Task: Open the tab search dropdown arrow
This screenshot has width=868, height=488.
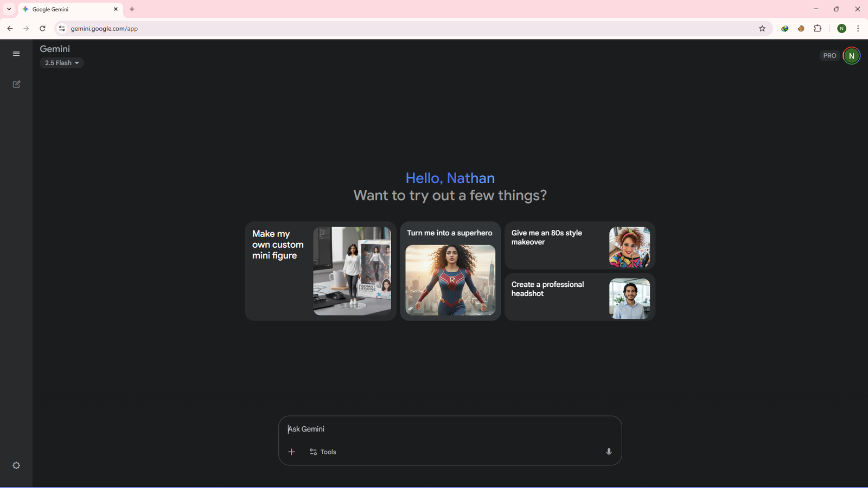Action: click(x=9, y=9)
